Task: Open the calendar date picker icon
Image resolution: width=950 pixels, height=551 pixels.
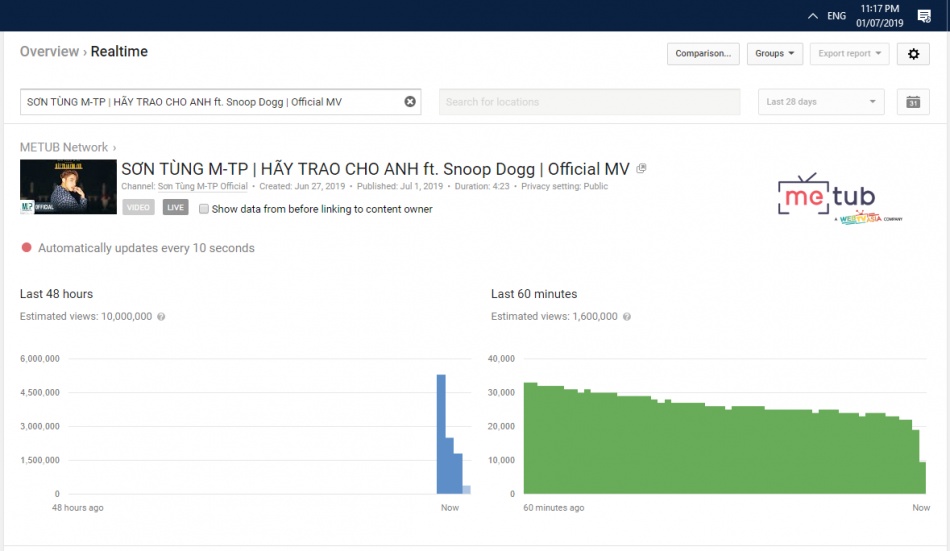Action: (x=912, y=102)
